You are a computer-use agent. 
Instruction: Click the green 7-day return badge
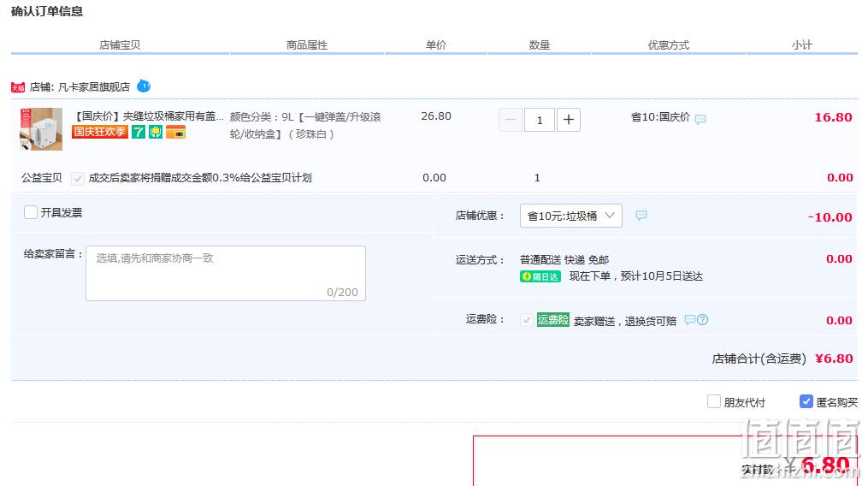pyautogui.click(x=139, y=132)
